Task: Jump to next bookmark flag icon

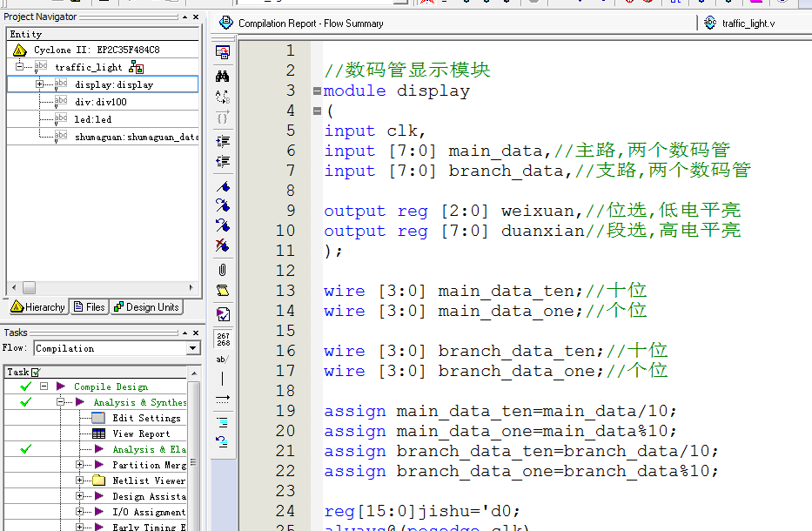Action: click(x=223, y=206)
